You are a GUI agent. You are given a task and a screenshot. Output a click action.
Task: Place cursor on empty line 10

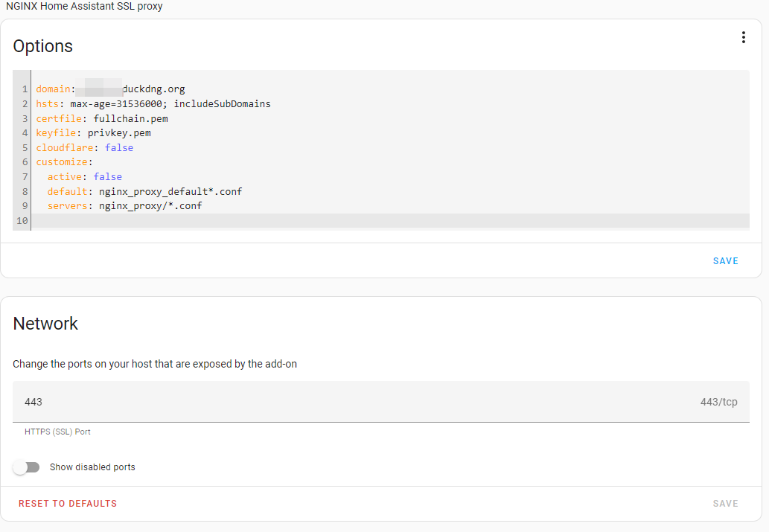coord(390,221)
